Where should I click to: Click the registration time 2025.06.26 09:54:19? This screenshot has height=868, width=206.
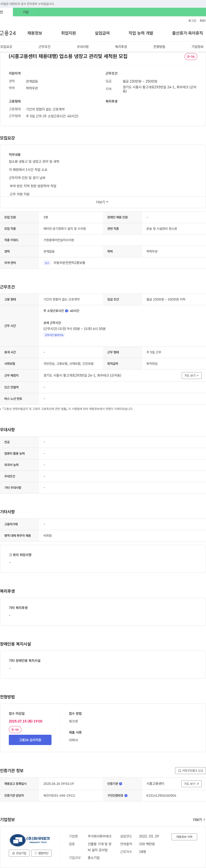tap(59, 784)
